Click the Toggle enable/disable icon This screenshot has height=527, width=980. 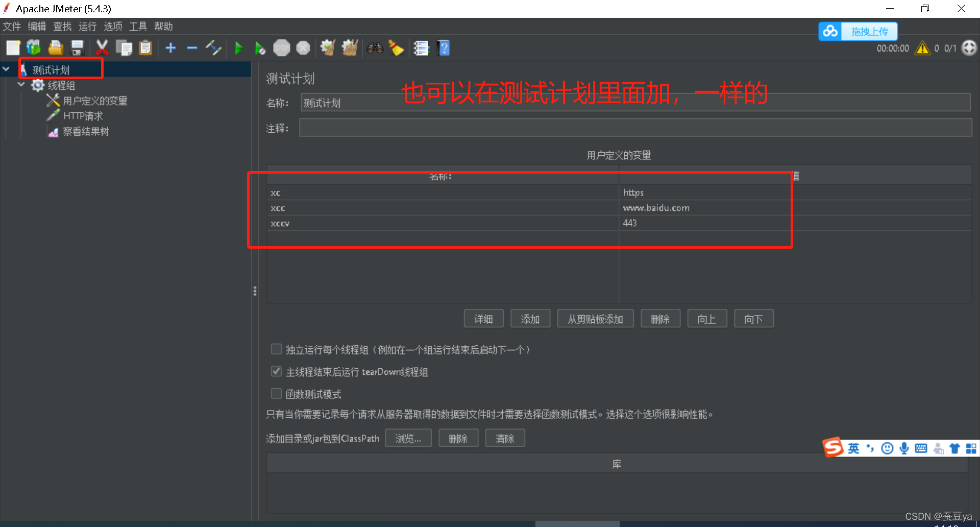213,48
